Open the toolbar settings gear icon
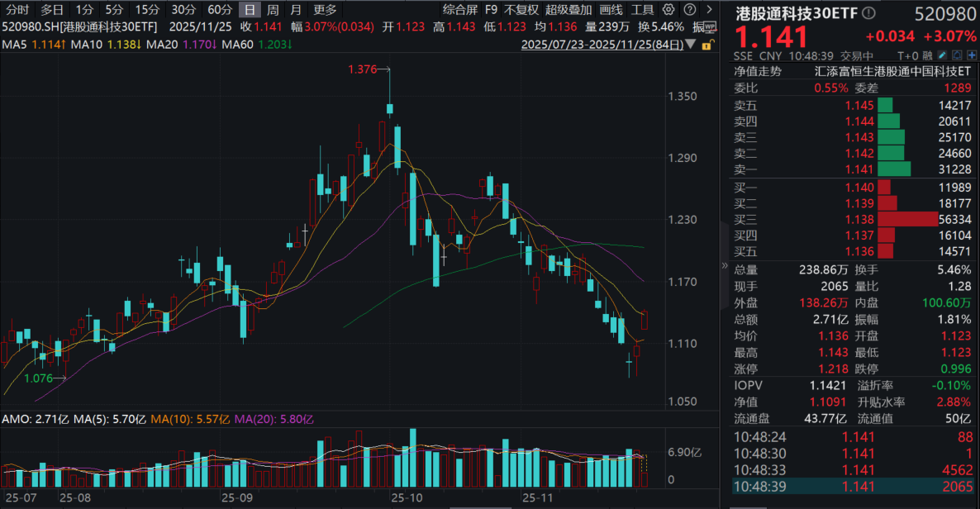 [668, 10]
